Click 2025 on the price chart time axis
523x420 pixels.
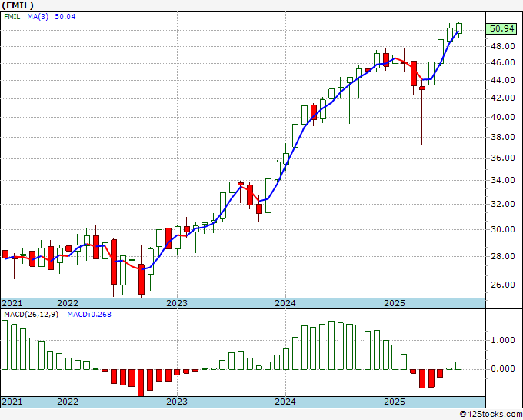point(395,303)
